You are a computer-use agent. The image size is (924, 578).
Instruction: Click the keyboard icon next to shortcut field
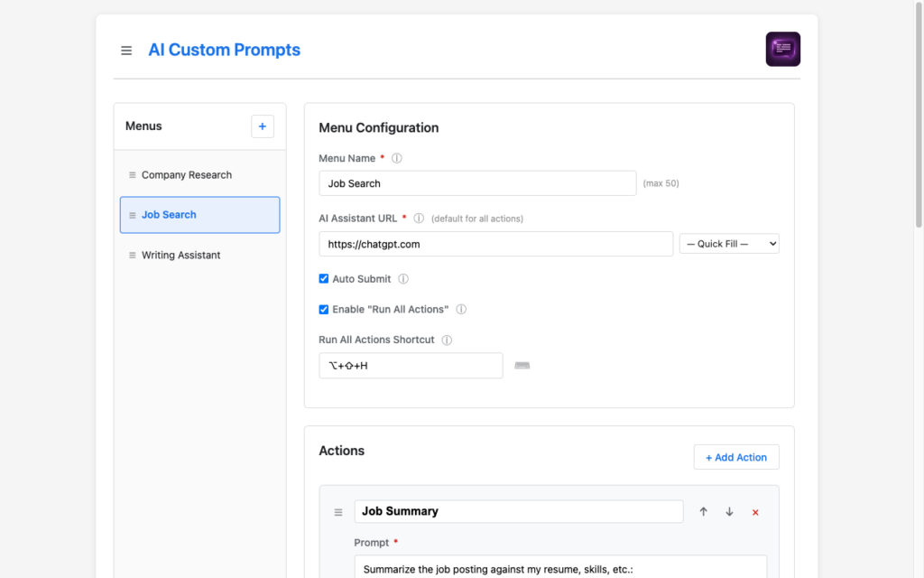pos(522,366)
